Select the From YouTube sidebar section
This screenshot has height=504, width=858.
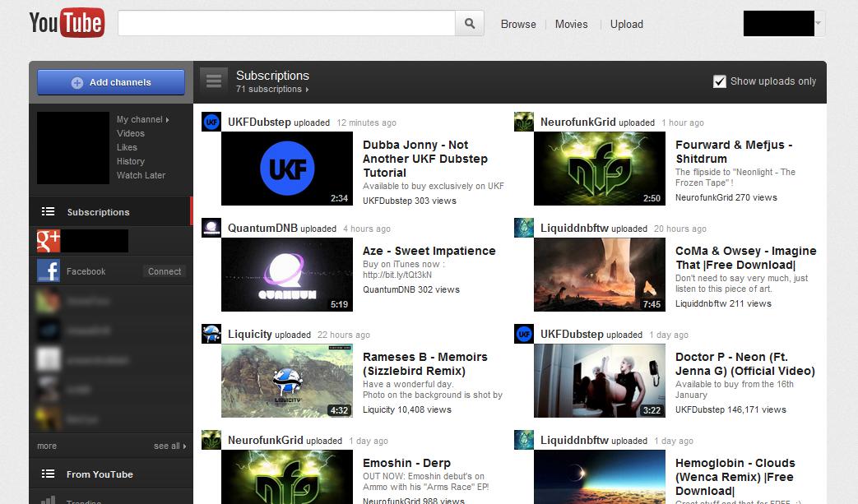pos(111,474)
